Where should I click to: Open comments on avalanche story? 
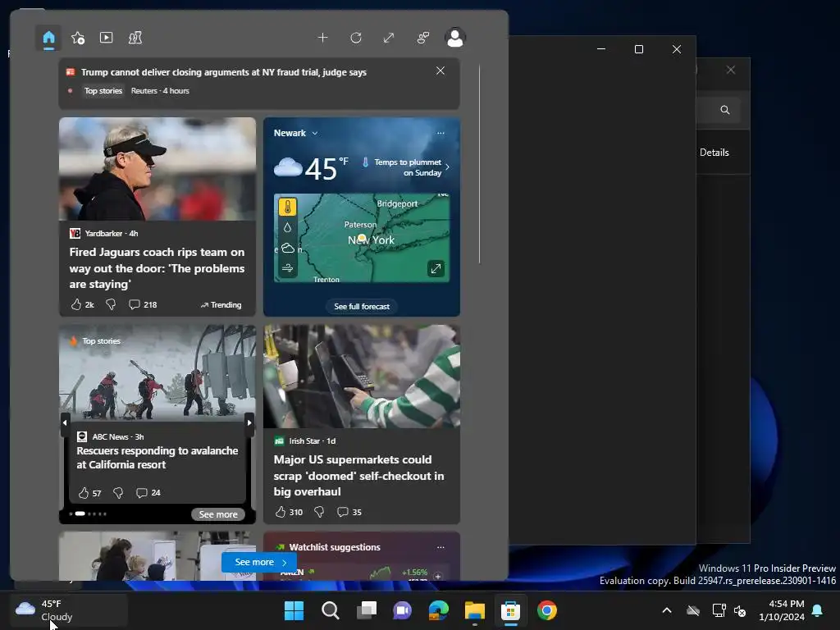(148, 493)
